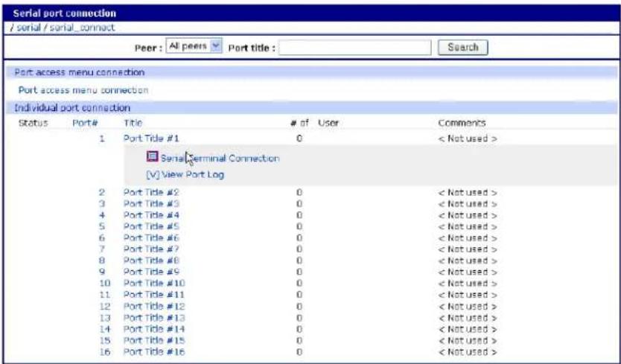The height and width of the screenshot is (364, 621).
Task: Click the 'Serial port connection' title bar text
Action: pyautogui.click(x=64, y=13)
